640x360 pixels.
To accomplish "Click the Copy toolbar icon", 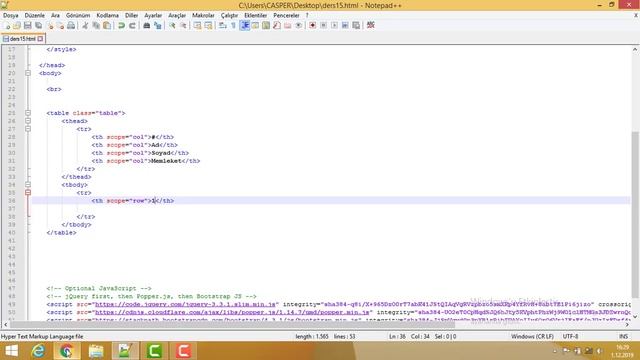I will 96,25.
